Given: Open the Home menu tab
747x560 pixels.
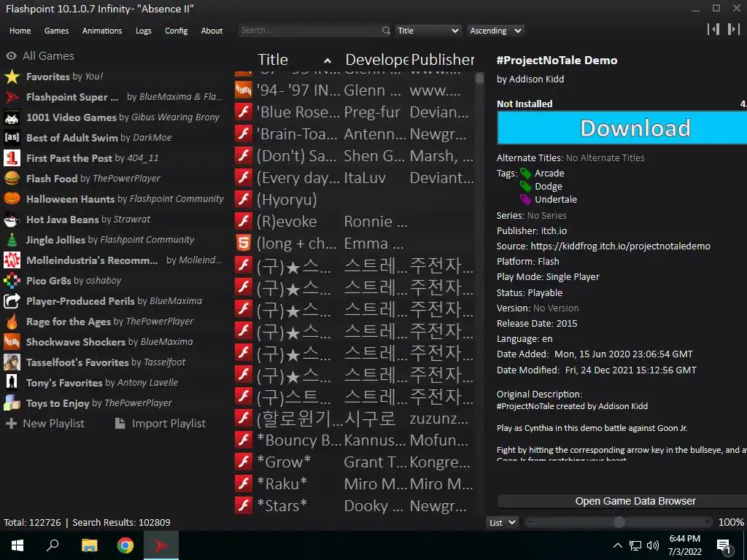Looking at the screenshot, I should point(20,31).
